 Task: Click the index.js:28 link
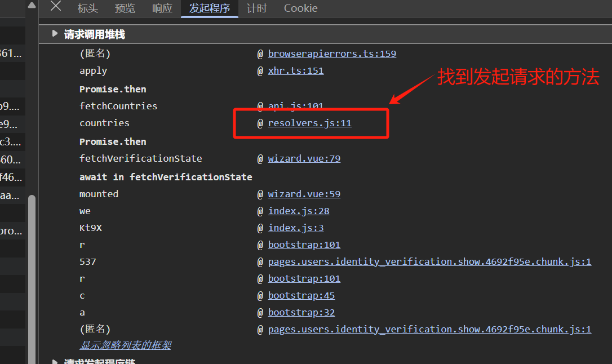tap(298, 211)
